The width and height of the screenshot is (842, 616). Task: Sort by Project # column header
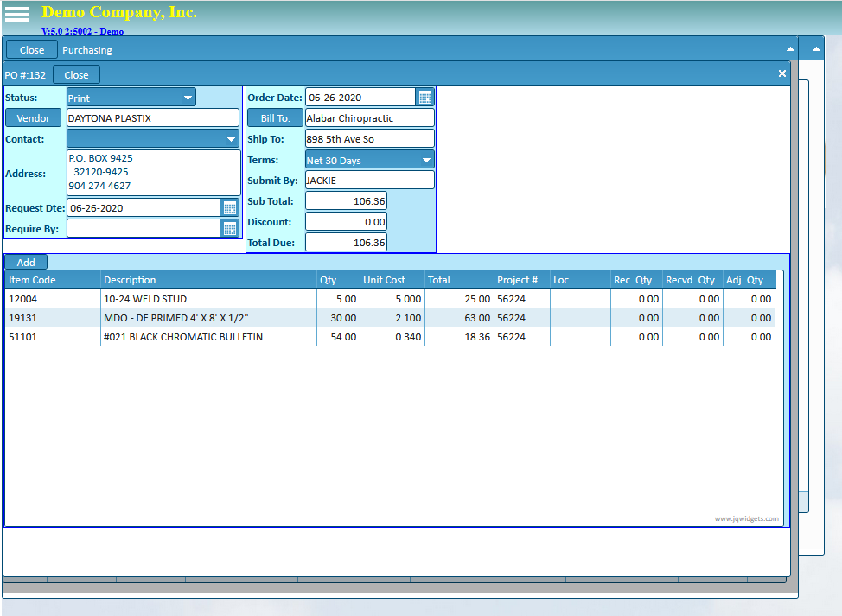522,280
